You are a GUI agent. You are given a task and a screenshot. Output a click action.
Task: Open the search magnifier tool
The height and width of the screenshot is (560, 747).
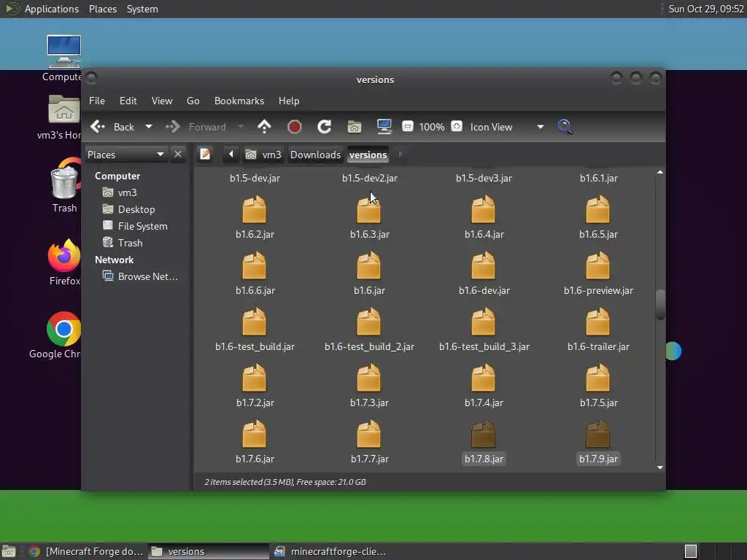point(565,127)
